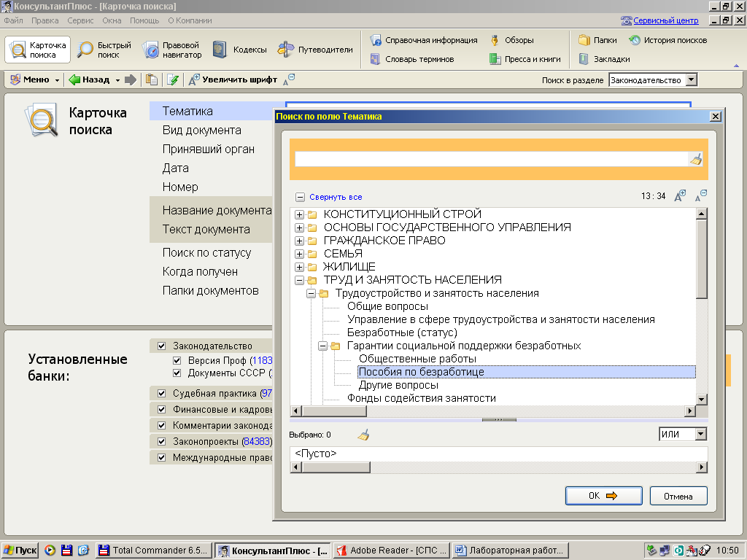
Task: Open Окна menu
Action: click(112, 20)
